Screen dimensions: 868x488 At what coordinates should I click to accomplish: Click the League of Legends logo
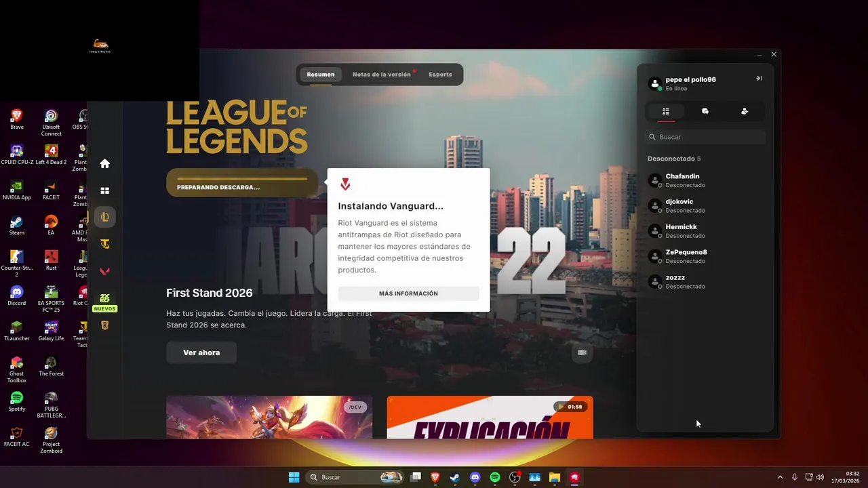pos(237,127)
